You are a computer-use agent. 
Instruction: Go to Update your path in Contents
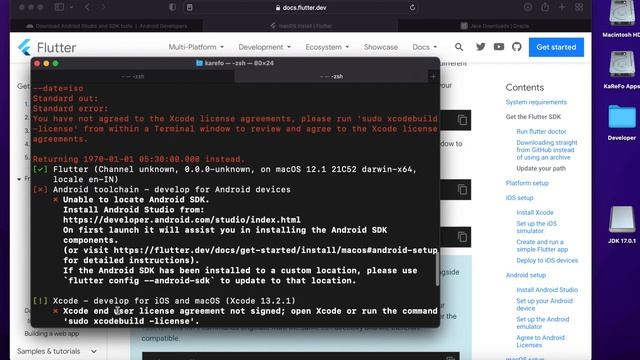click(x=541, y=168)
